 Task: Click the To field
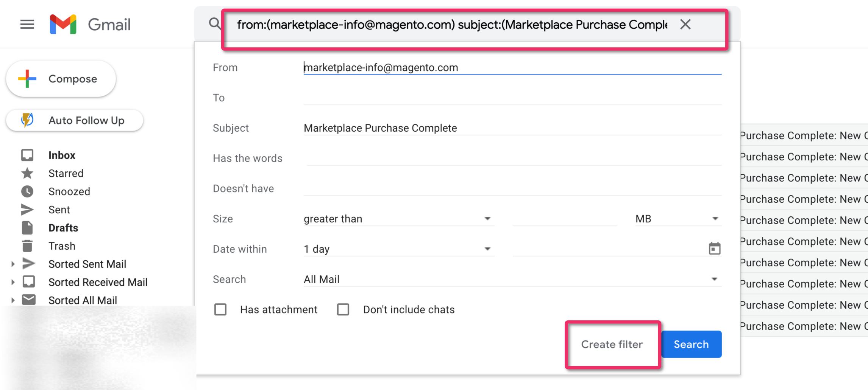click(512, 98)
